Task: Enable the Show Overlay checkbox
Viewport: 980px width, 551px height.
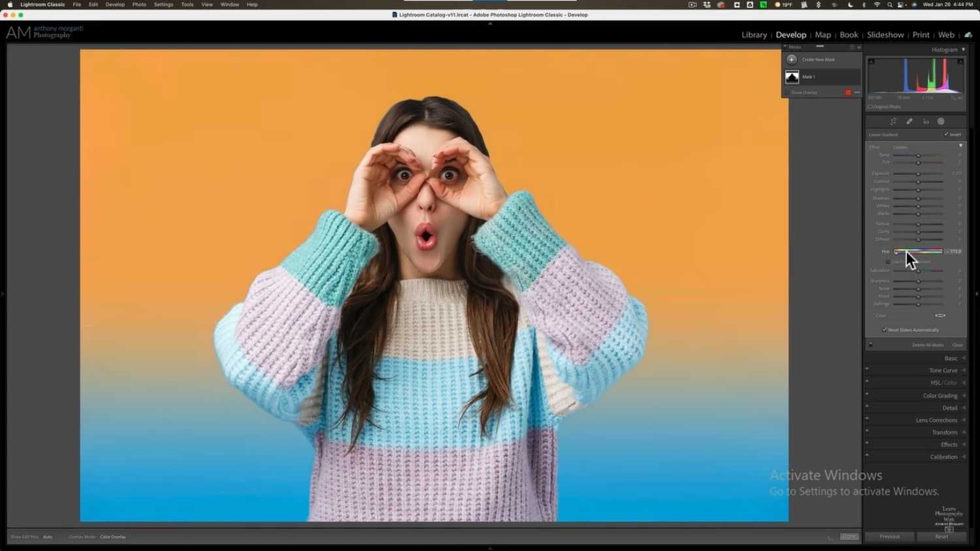Action: click(788, 92)
